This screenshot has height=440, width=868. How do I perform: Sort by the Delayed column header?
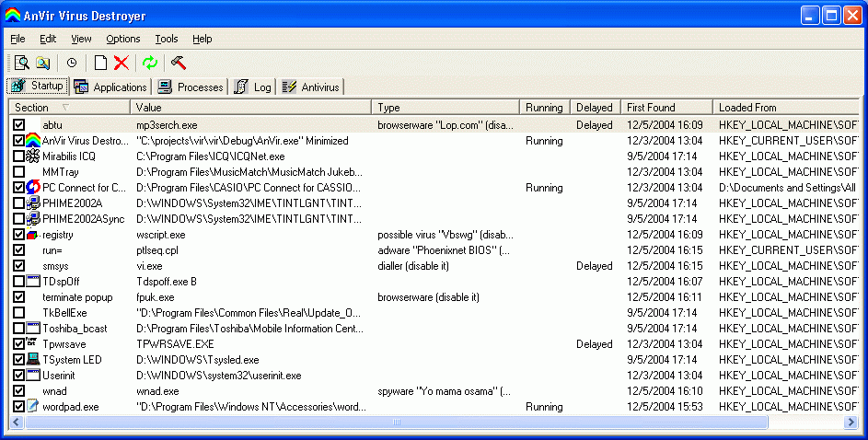[596, 108]
